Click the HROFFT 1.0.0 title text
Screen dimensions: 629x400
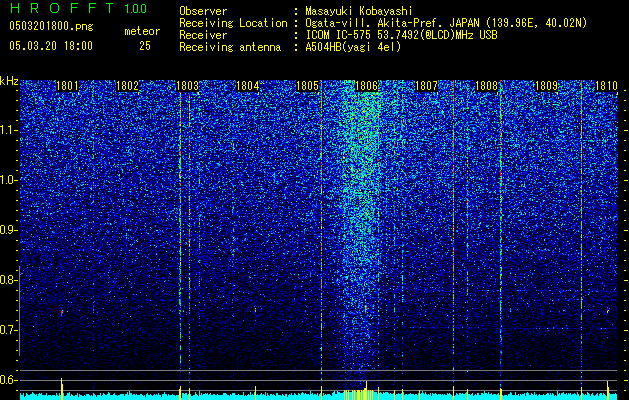coord(78,8)
